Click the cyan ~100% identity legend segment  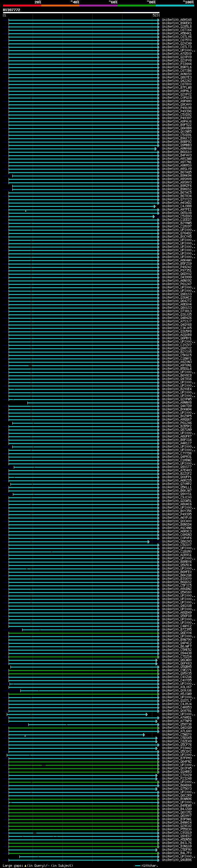[x=175, y=6]
